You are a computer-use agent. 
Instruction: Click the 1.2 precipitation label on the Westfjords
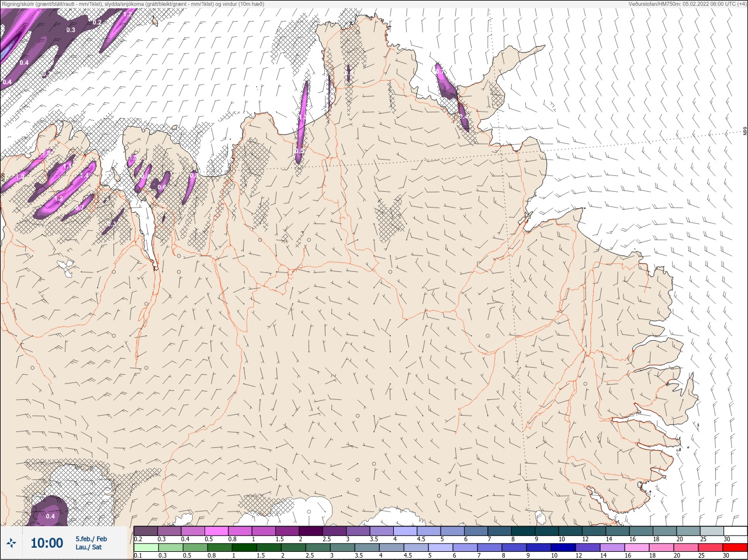tap(58, 198)
